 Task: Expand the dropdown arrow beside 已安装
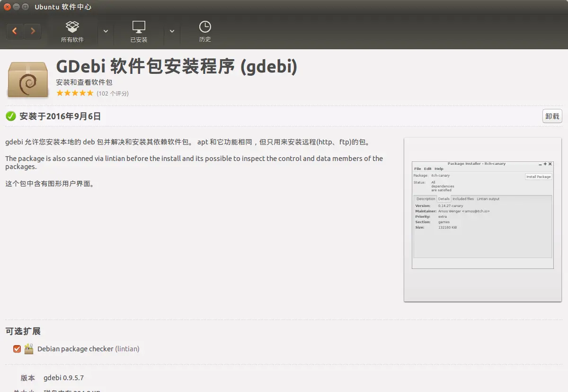172,31
